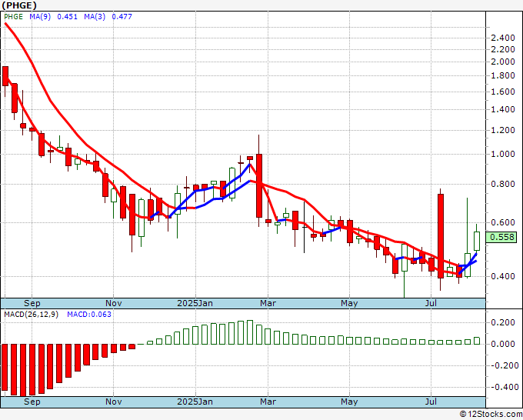Click Sep on the MACD panel date axis
Viewport: 523px width, 420px height.
click(x=32, y=402)
